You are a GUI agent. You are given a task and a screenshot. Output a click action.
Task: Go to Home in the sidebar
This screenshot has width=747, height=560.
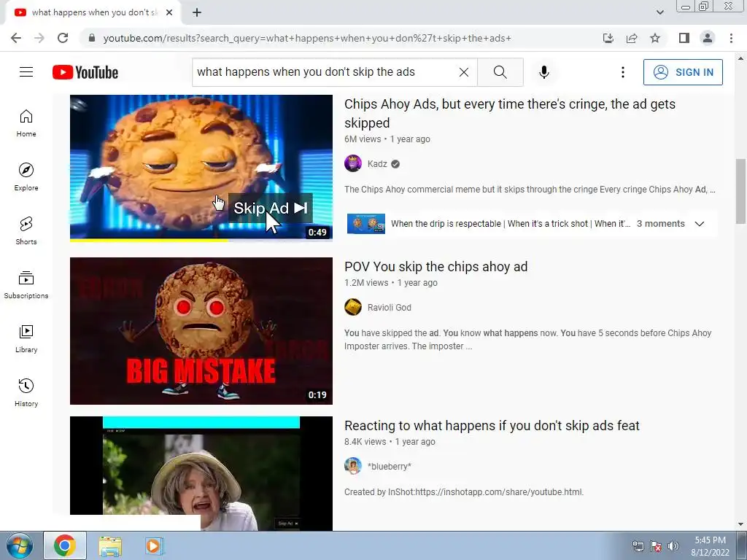pyautogui.click(x=26, y=122)
